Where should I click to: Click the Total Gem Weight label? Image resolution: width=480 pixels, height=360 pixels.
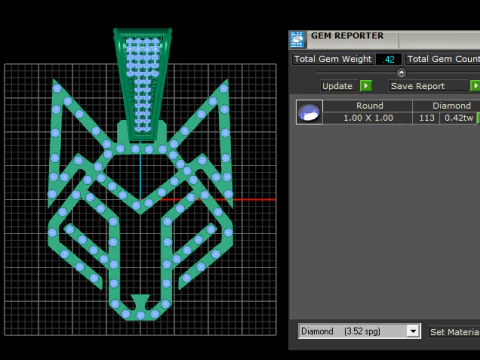click(x=333, y=59)
